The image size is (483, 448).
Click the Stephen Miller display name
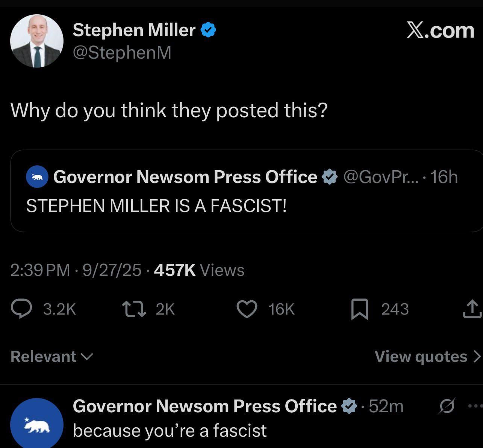pos(134,30)
